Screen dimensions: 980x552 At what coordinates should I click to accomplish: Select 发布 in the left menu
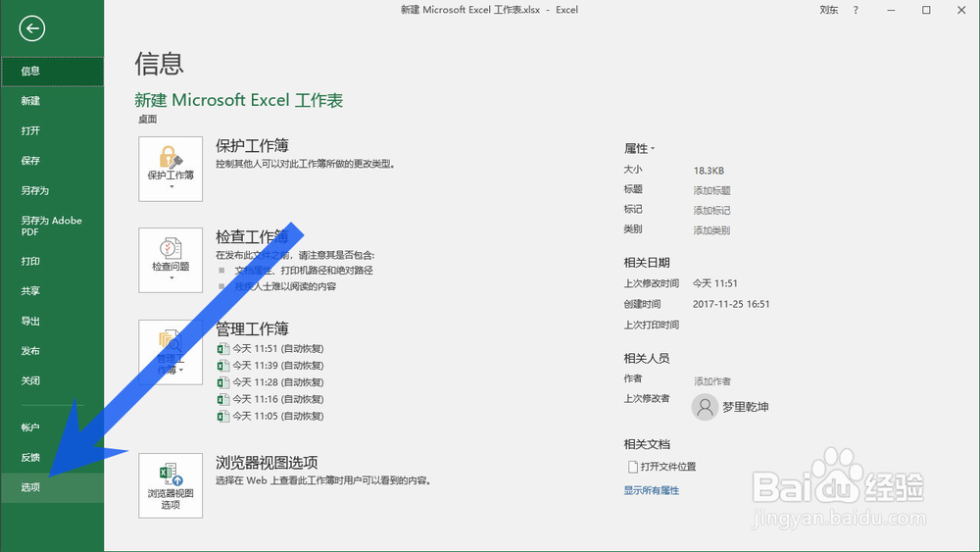(x=53, y=351)
